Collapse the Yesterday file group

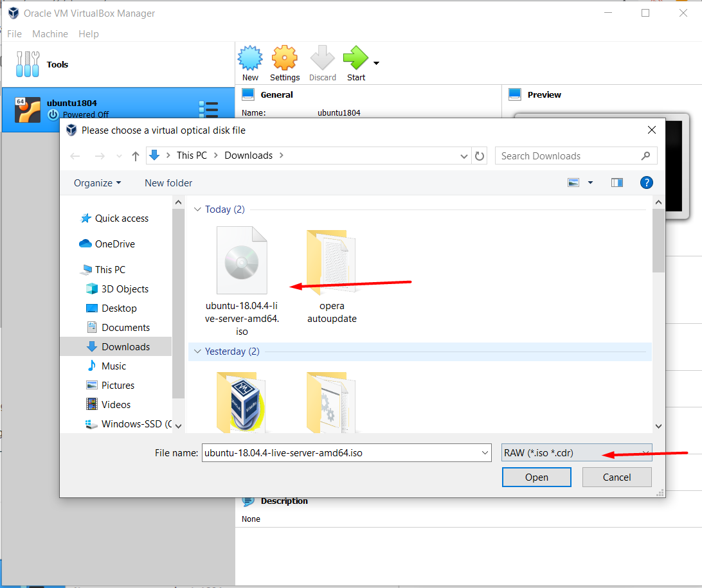[198, 352]
